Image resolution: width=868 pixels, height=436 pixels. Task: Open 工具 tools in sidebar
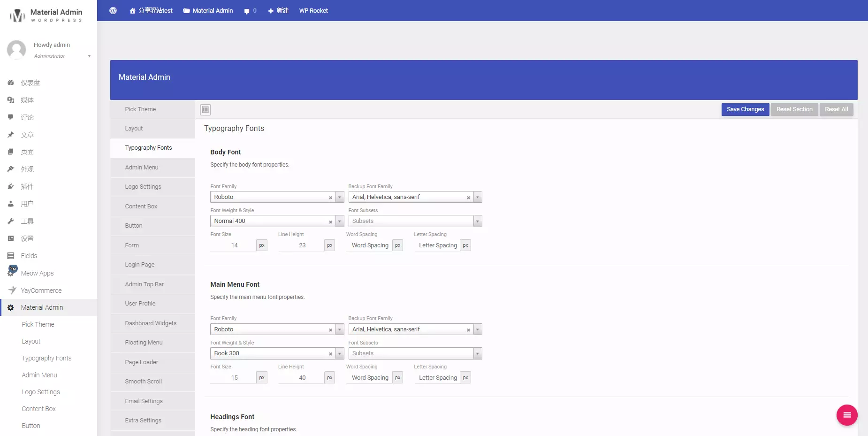coord(49,221)
